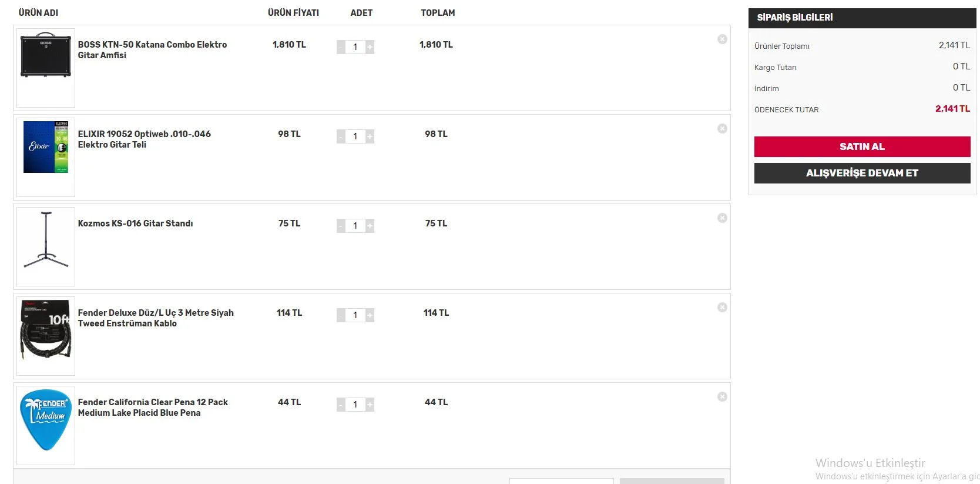Screen dimensions: 980x484
Task: Increase BOSS Katana amp quantity with plus
Action: tap(370, 47)
